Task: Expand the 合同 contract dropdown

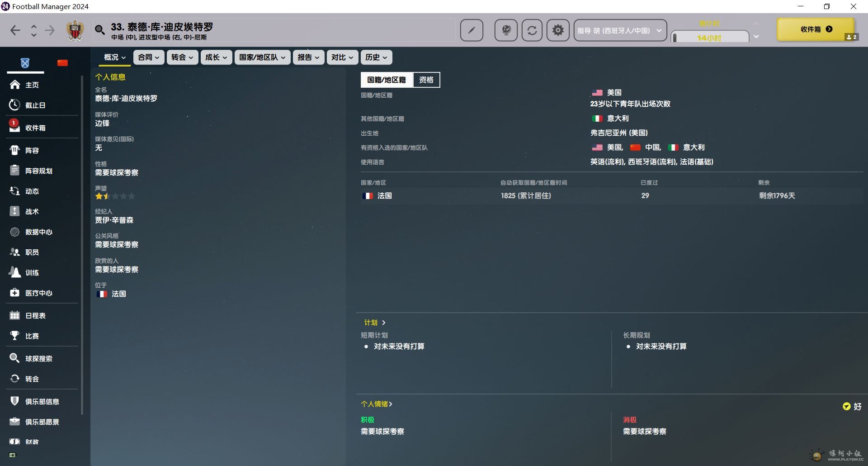Action: [x=149, y=57]
